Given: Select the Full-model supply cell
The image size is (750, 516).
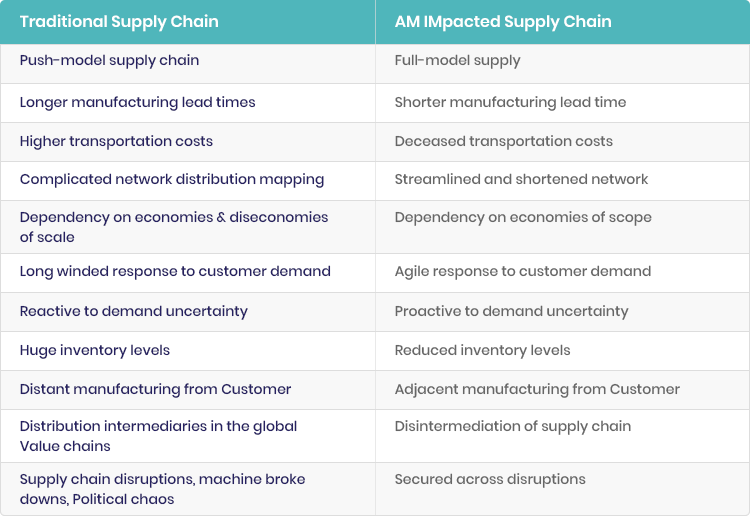Looking at the screenshot, I should point(562,64).
